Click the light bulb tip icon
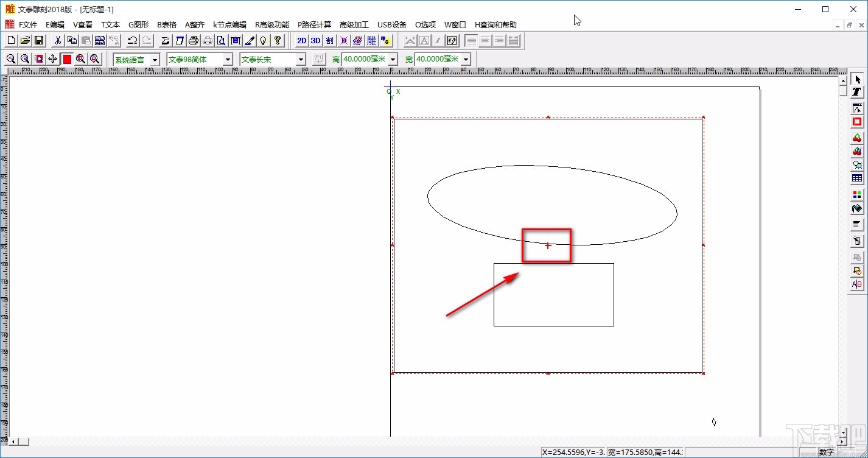Image resolution: width=868 pixels, height=458 pixels. [264, 41]
